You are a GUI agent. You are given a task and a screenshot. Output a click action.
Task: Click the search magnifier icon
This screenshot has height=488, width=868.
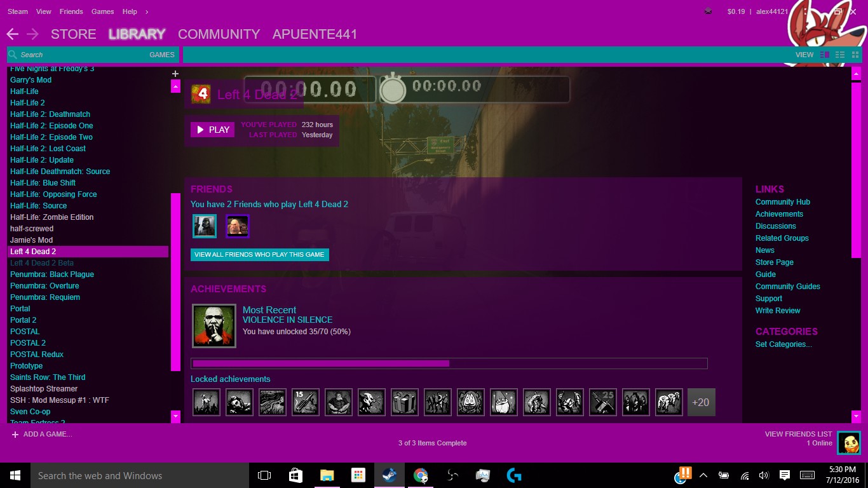[x=11, y=55]
